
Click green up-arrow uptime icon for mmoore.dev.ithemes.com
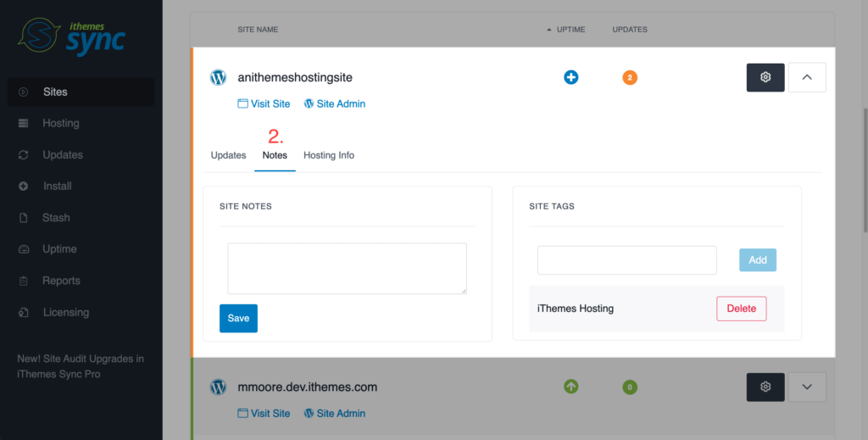[570, 387]
